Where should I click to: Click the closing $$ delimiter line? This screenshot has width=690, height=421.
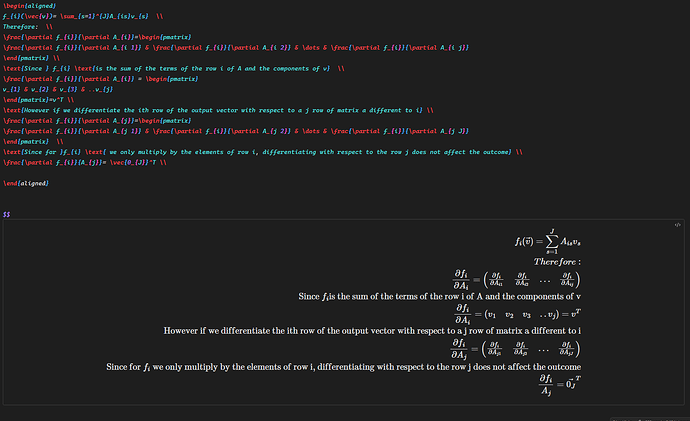pyautogui.click(x=8, y=214)
